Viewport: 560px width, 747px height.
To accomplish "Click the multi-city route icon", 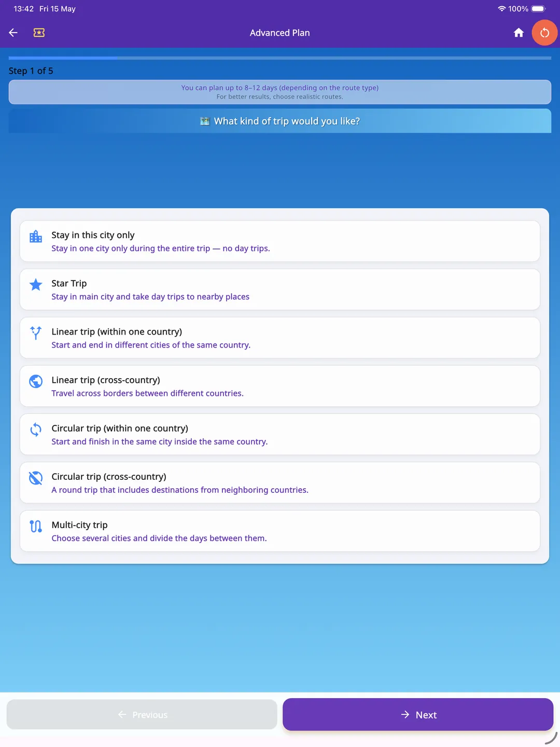I will pos(36,526).
